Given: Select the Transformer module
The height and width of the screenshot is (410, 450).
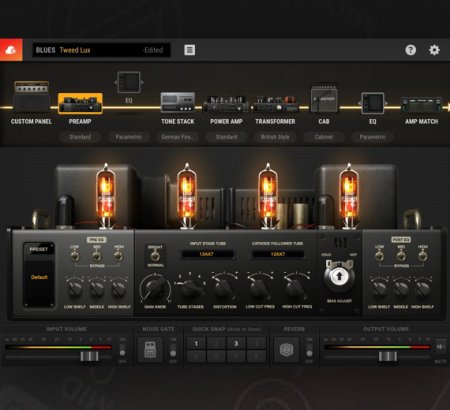Looking at the screenshot, I should click(x=275, y=104).
